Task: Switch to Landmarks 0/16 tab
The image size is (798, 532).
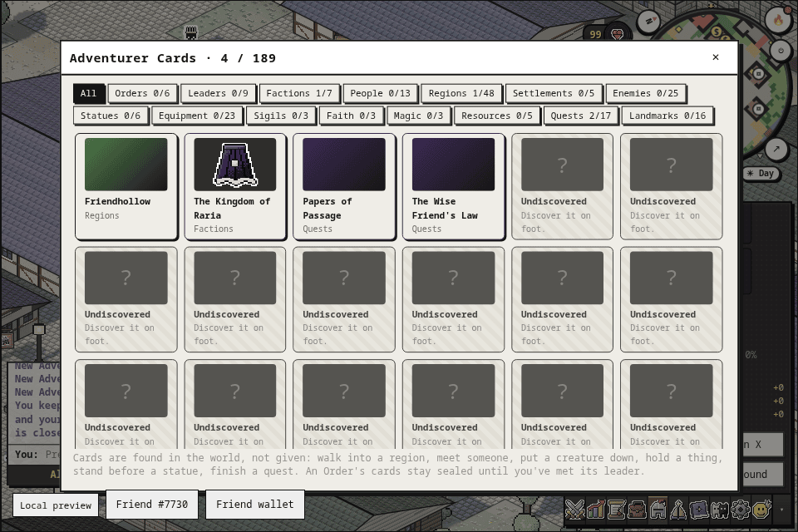Action: click(x=667, y=116)
